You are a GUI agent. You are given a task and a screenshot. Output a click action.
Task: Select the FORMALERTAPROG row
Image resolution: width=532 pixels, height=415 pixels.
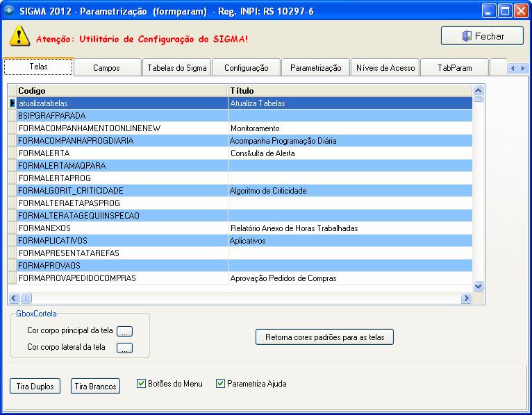240,178
